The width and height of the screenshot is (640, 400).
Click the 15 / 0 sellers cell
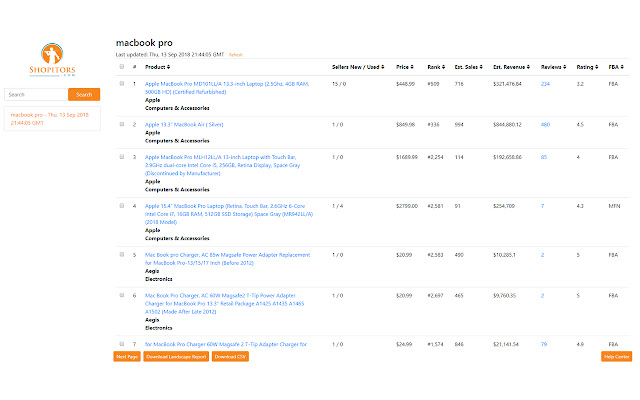tap(339, 84)
